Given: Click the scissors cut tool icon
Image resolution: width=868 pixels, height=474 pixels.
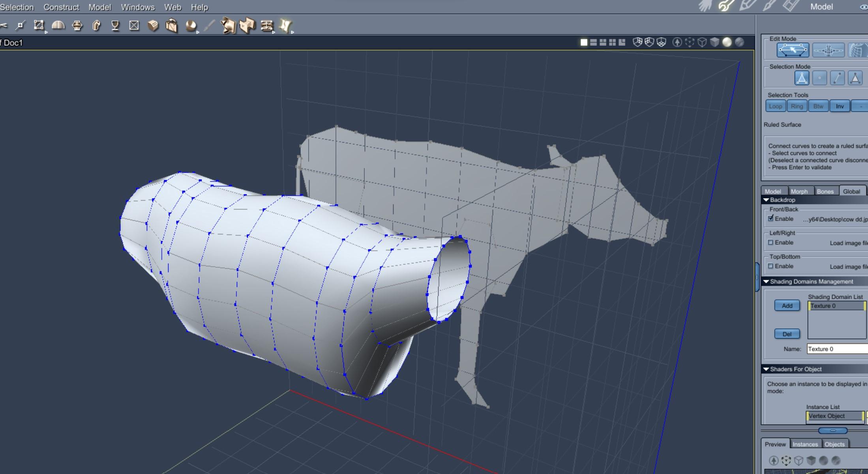Looking at the screenshot, I should [3, 26].
